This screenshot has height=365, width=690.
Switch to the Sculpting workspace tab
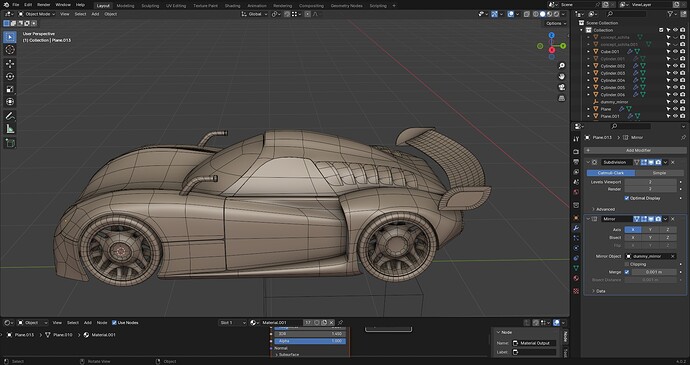tap(150, 6)
